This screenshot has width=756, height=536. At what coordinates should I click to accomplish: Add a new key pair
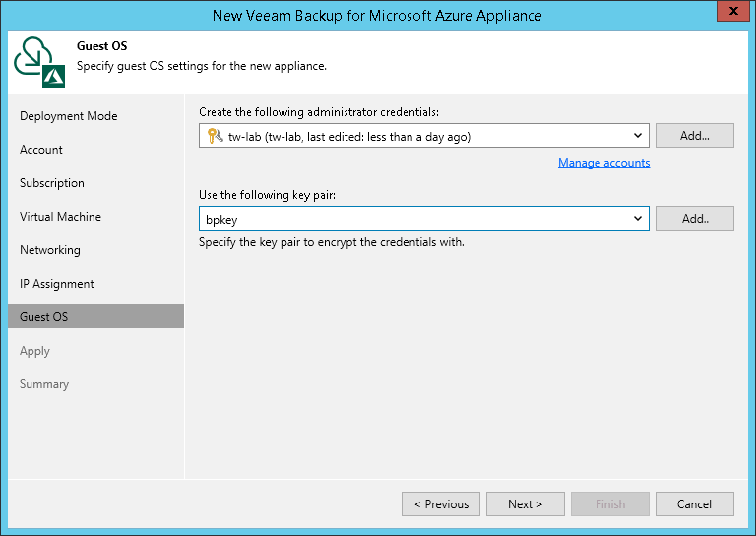point(694,219)
